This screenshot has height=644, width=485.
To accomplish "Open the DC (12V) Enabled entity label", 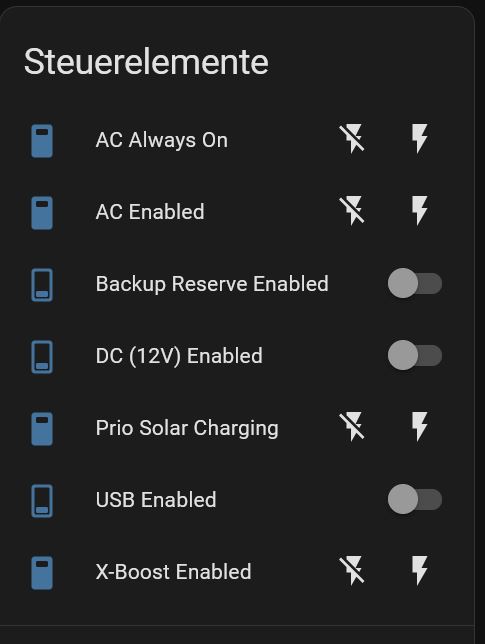I will coord(179,356).
